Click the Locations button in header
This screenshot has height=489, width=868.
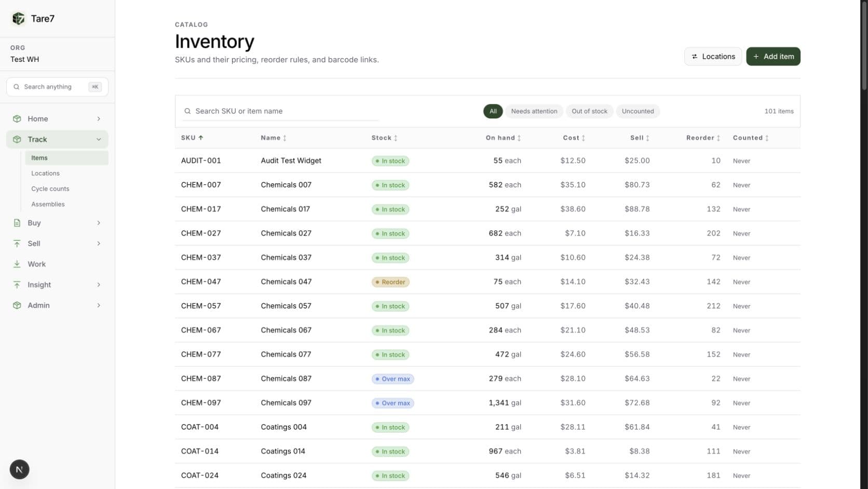click(x=713, y=57)
